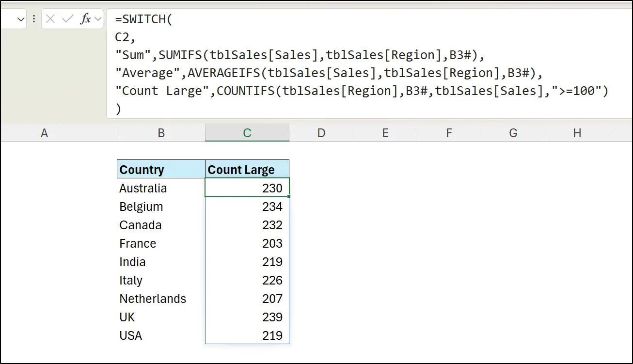Select the India cell
633x364 pixels.
click(x=161, y=262)
